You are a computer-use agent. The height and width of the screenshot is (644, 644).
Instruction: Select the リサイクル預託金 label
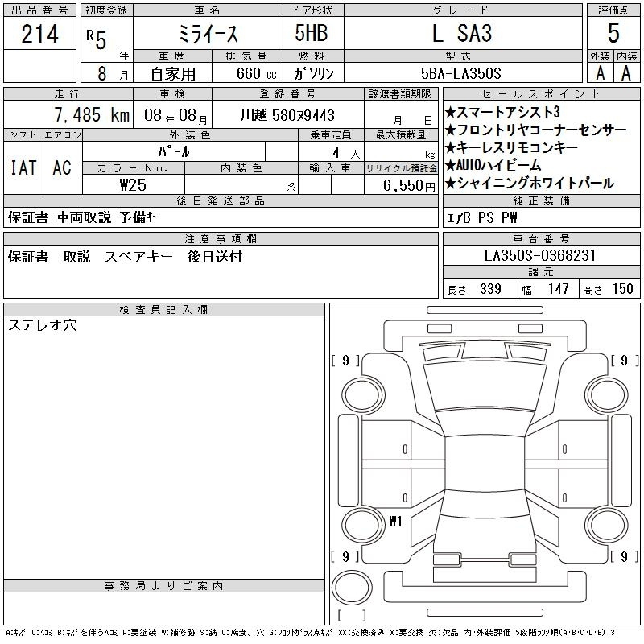401,168
